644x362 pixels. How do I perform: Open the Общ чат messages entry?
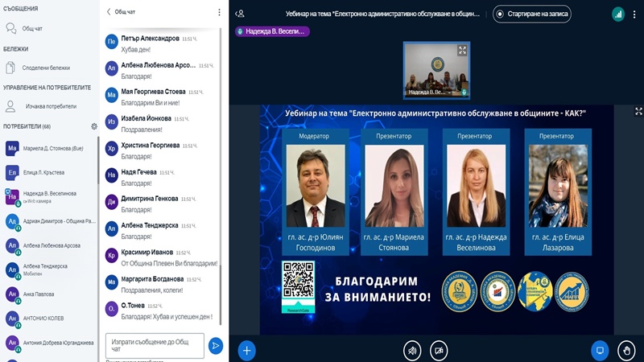25,28
